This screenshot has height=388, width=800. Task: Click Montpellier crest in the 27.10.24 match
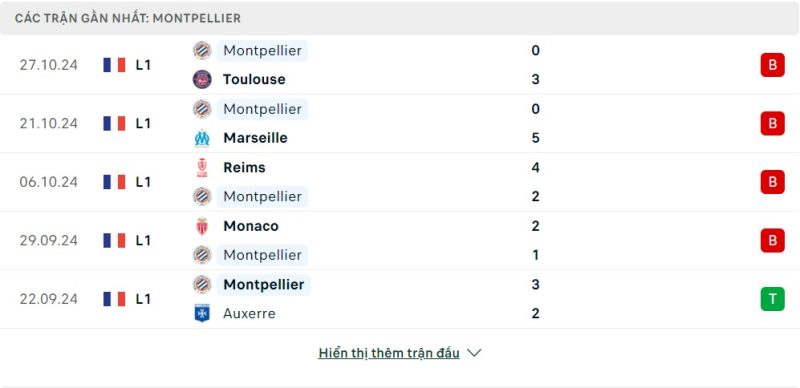[x=202, y=51]
